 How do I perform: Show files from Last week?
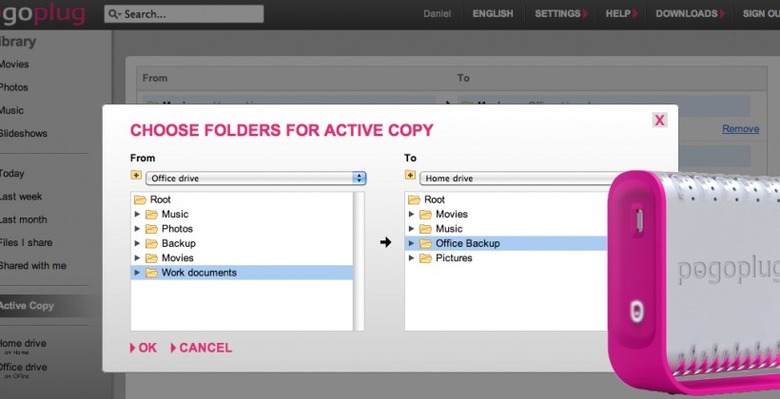coord(21,197)
